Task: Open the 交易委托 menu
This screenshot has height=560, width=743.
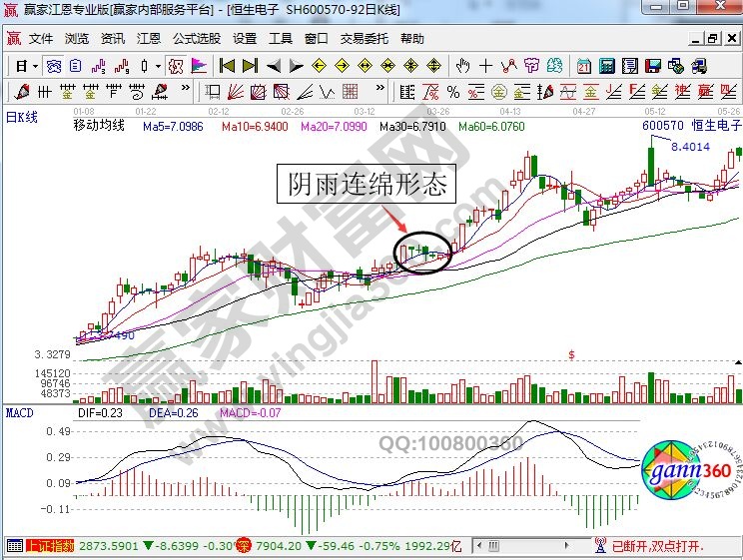Action: coord(364,39)
